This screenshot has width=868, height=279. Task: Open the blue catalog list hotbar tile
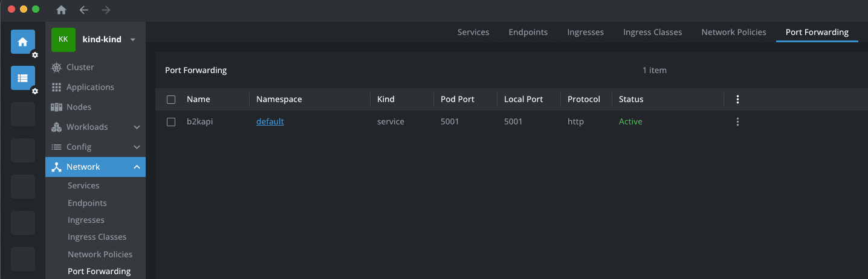[23, 78]
